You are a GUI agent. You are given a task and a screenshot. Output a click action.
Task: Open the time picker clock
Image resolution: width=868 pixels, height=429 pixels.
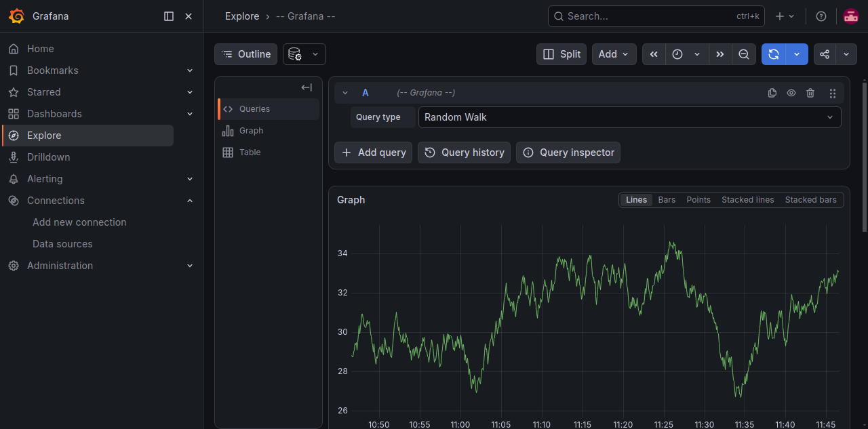click(x=687, y=54)
